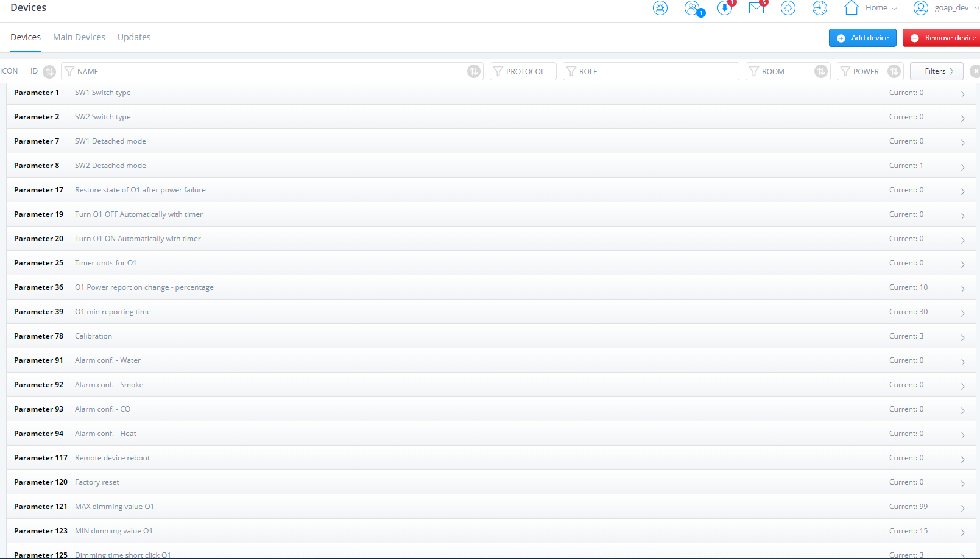
Task: Select 'O1 min reporting time' text
Action: point(113,312)
